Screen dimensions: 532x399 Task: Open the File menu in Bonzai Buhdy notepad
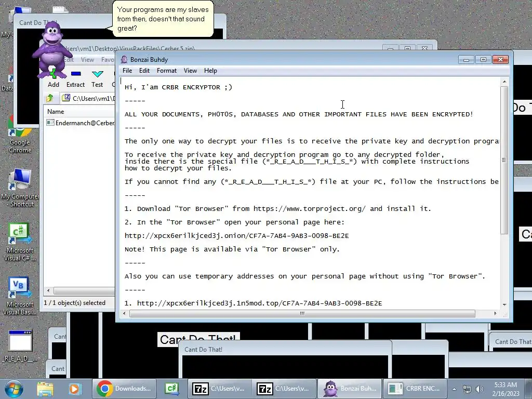pos(127,71)
